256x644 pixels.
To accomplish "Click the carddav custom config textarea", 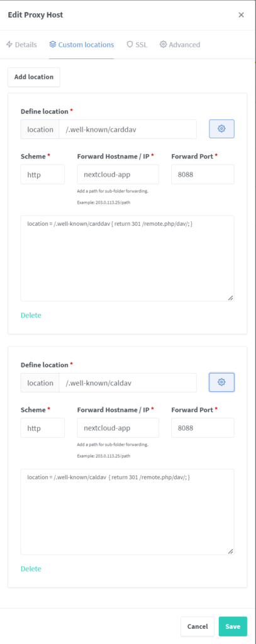I will pos(128,258).
